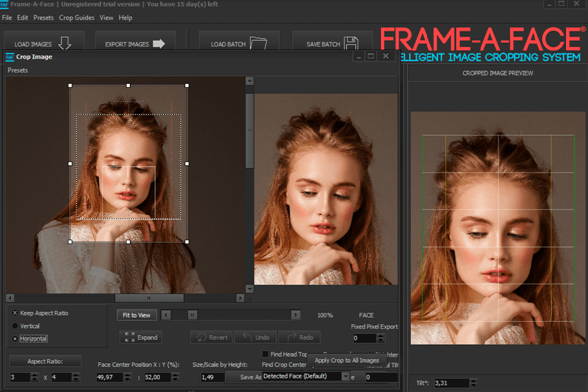
Task: Open Presets menu in Crop Image window
Action: (x=18, y=70)
